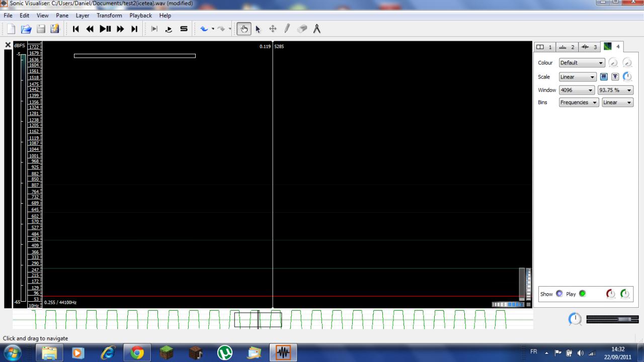
Task: Click the first dial beside Colour
Action: (x=613, y=63)
